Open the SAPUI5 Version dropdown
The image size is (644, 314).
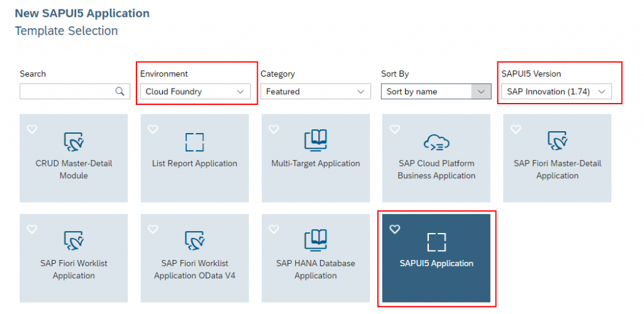coord(557,92)
